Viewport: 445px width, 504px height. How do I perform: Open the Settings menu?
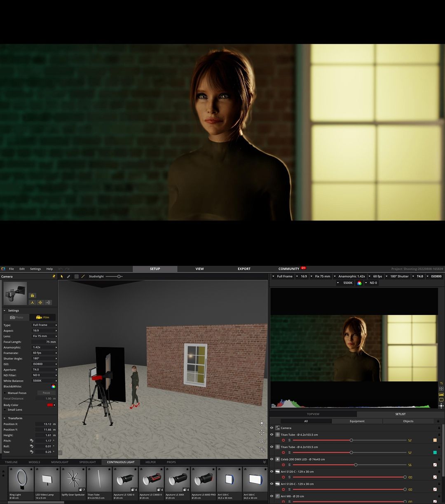click(x=35, y=269)
